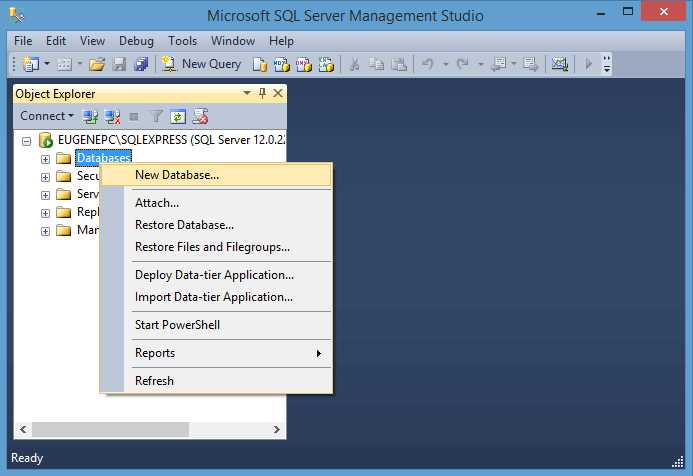This screenshot has width=693, height=476.
Task: Click the Save All toolbar icon
Action: click(x=140, y=64)
